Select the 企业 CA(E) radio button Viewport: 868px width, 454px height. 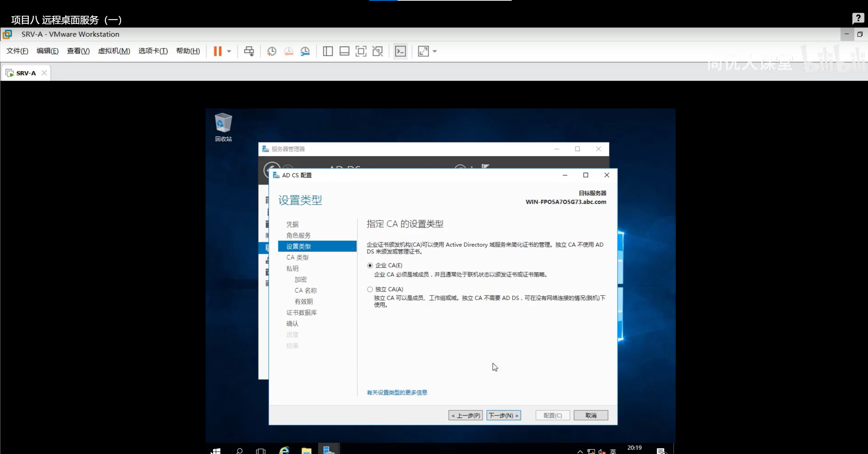[x=370, y=266]
